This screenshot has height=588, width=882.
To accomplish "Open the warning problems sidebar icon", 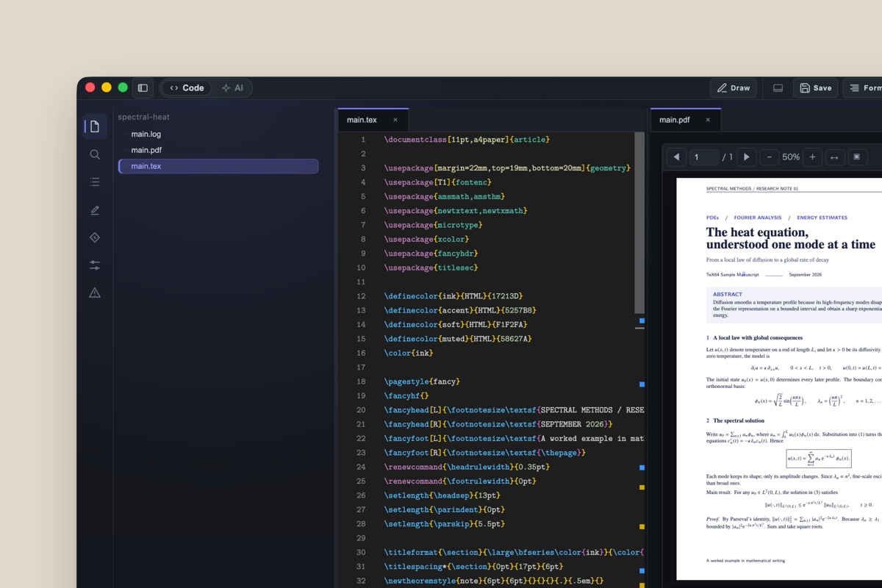I will tap(95, 293).
